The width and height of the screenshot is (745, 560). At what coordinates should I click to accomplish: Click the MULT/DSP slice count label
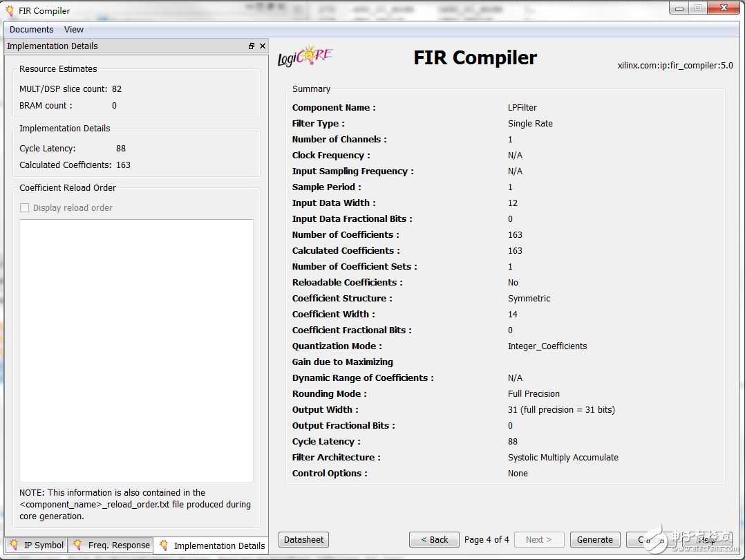click(x=63, y=89)
